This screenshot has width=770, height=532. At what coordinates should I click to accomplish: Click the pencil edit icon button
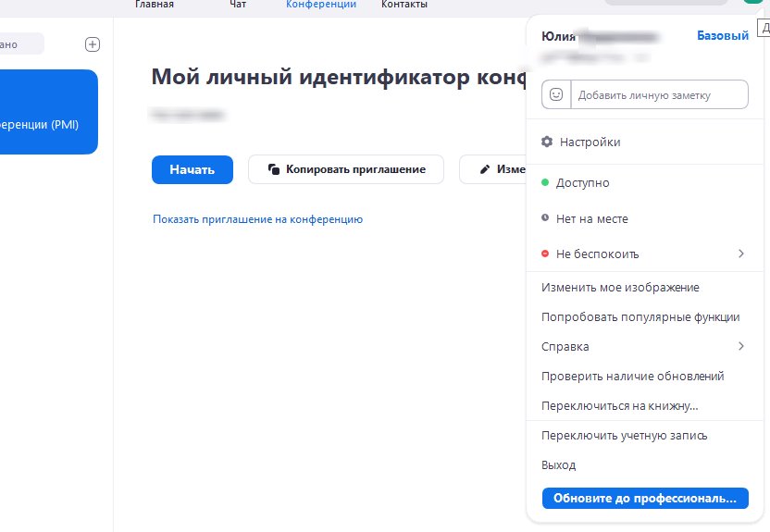[x=484, y=170]
